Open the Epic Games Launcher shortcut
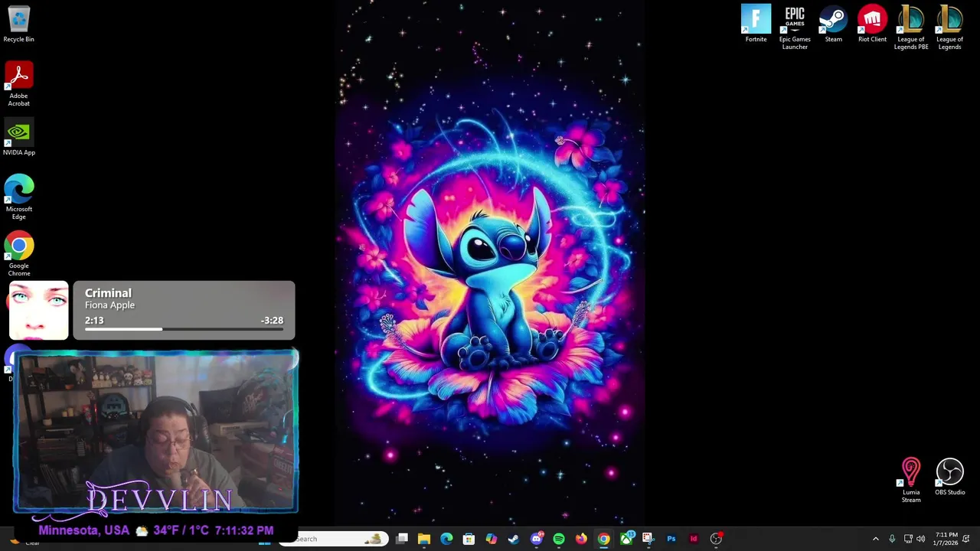Screen dimensions: 980x551 795,28
